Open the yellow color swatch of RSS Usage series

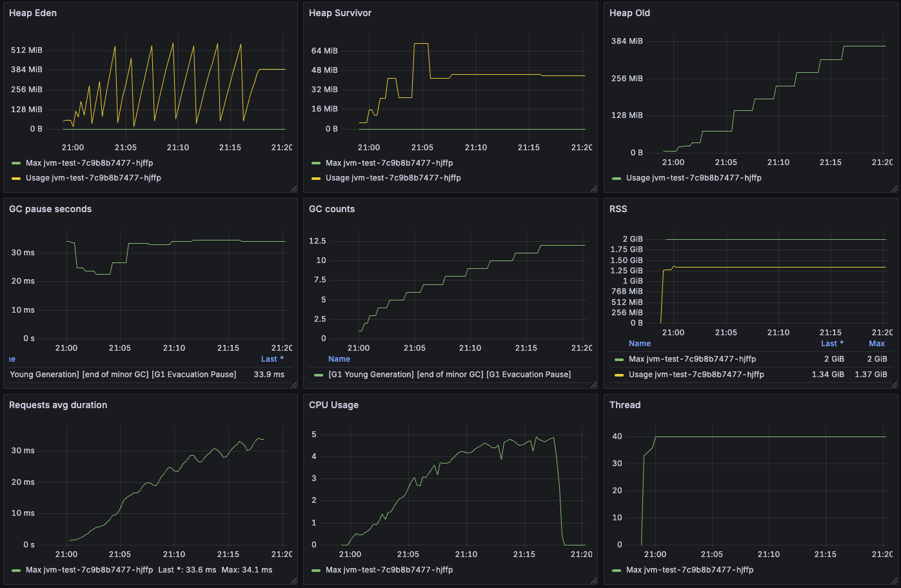pos(619,375)
